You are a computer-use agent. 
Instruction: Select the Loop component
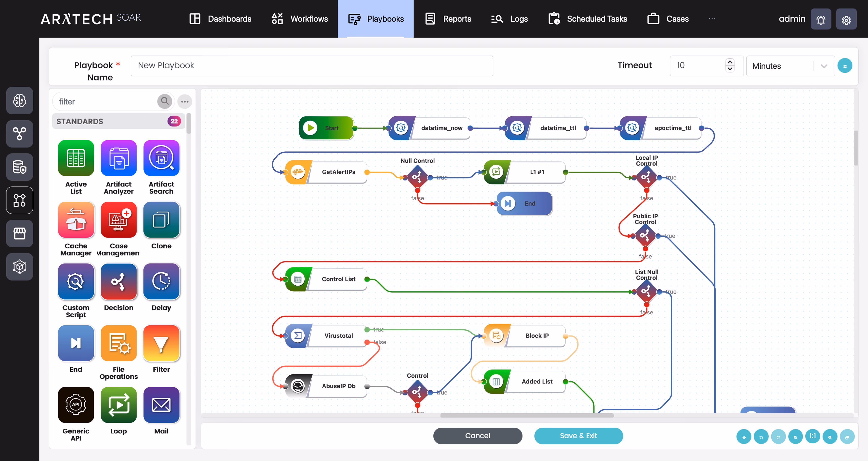click(119, 405)
